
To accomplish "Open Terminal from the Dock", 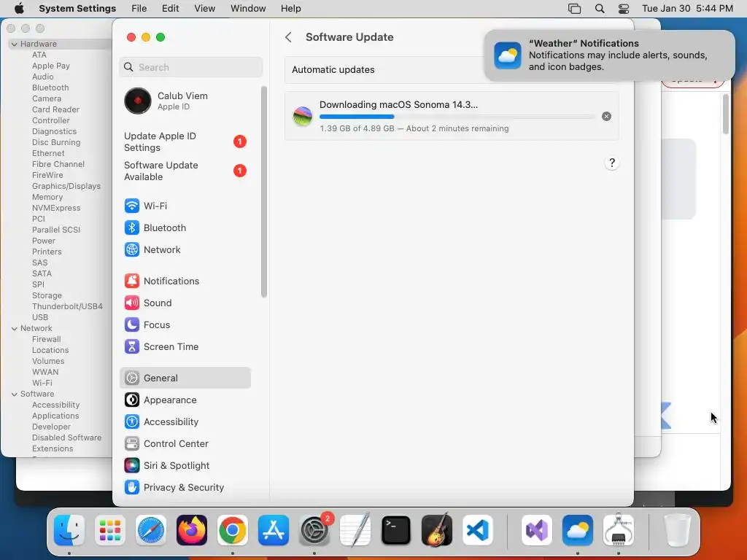I will (x=396, y=530).
